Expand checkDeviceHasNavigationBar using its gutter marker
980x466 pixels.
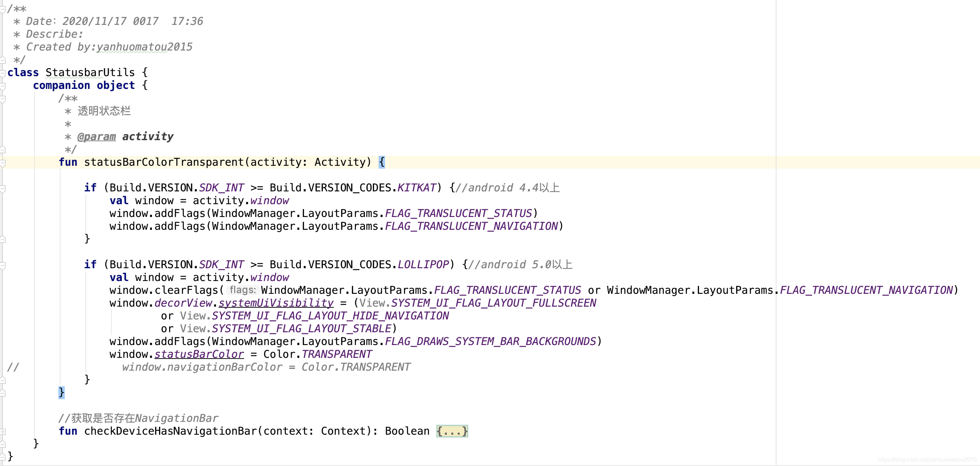[x=2, y=432]
